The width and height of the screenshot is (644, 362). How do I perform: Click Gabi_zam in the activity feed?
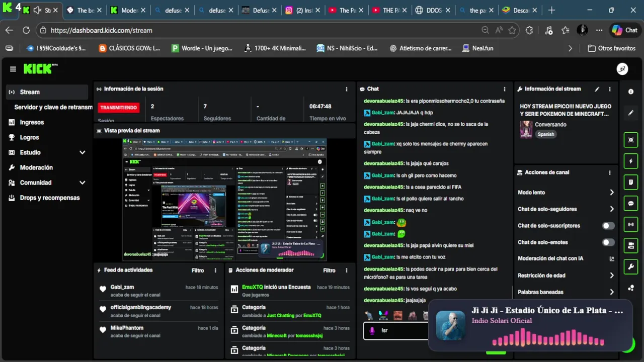click(x=122, y=287)
